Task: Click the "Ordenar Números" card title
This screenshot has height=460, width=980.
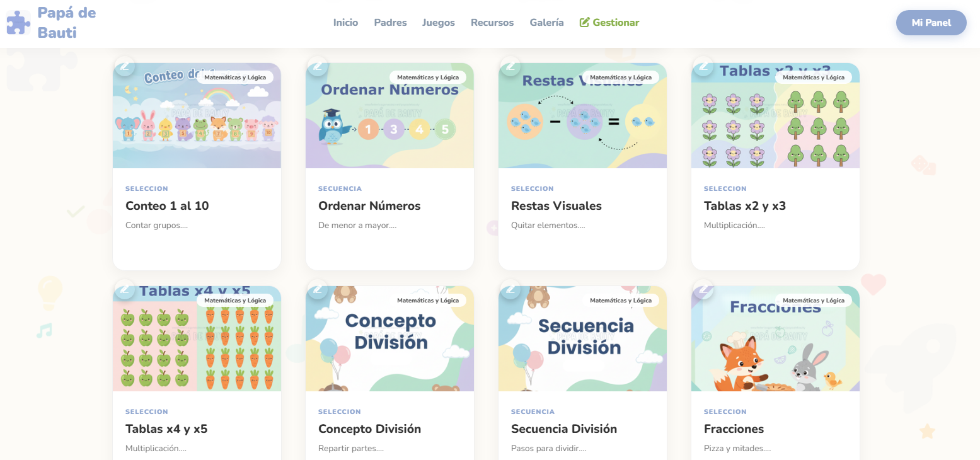Action: point(369,206)
